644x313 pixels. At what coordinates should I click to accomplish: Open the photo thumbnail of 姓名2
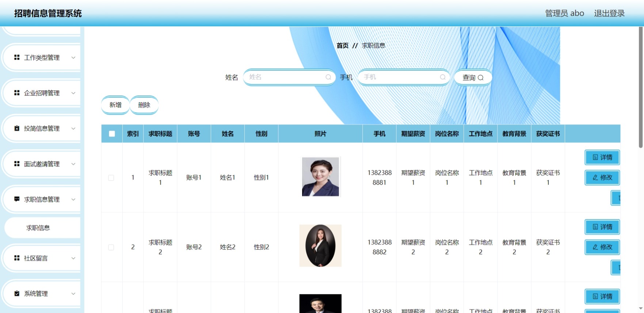coord(320,246)
